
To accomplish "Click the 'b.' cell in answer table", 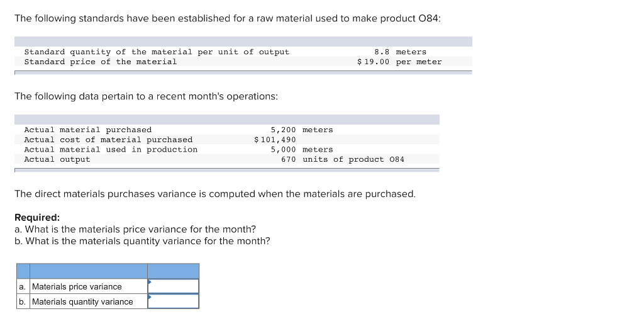I will (x=23, y=301).
